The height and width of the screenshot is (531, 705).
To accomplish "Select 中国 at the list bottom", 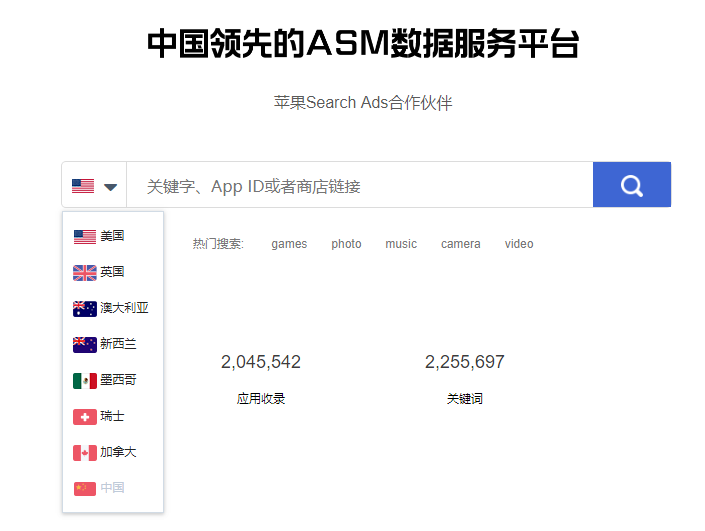I will [112, 487].
